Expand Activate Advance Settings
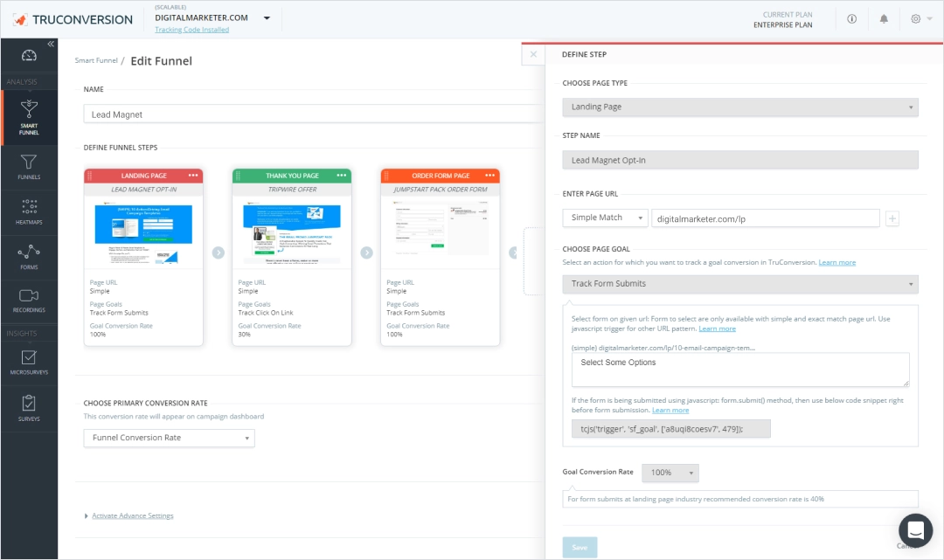The width and height of the screenshot is (944, 560). (132, 515)
